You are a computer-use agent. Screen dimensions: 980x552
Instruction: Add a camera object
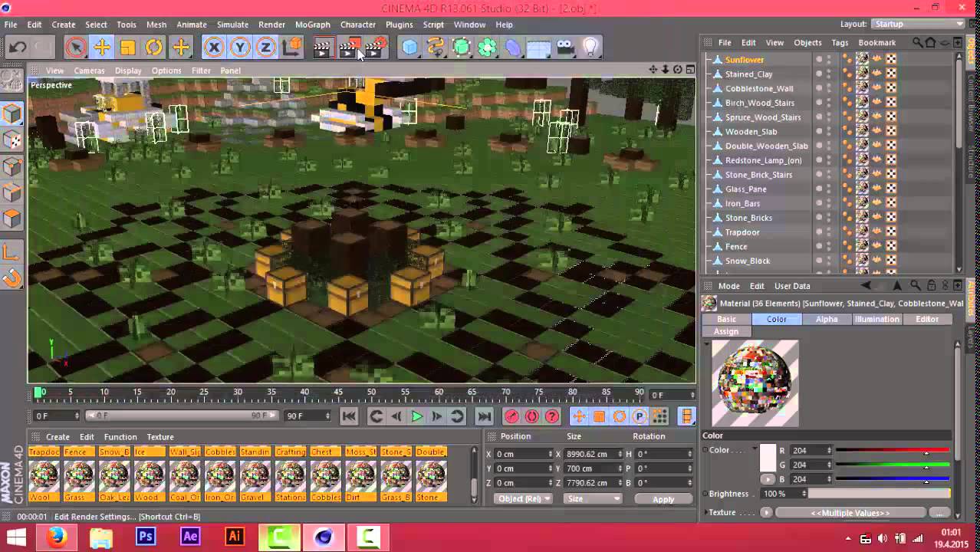[x=565, y=48]
